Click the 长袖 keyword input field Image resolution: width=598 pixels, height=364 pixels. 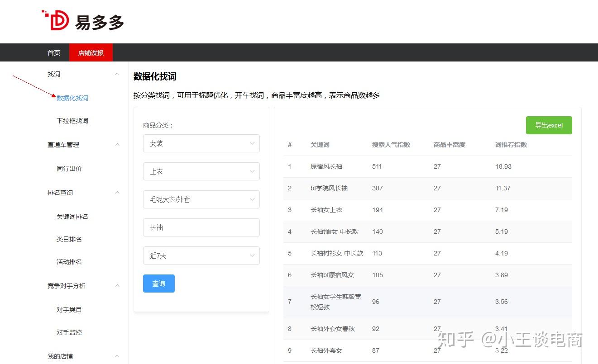[201, 227]
